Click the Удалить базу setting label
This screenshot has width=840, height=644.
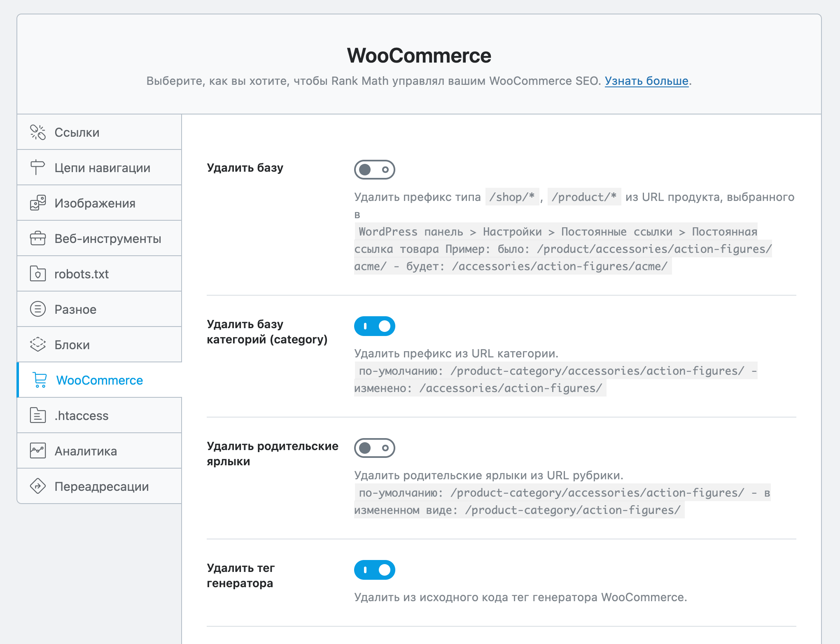point(245,168)
